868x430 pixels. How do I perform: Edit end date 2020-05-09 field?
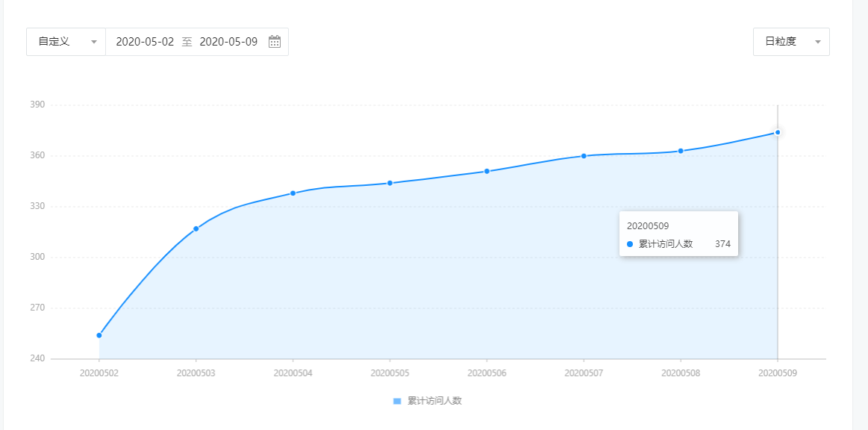click(x=228, y=42)
